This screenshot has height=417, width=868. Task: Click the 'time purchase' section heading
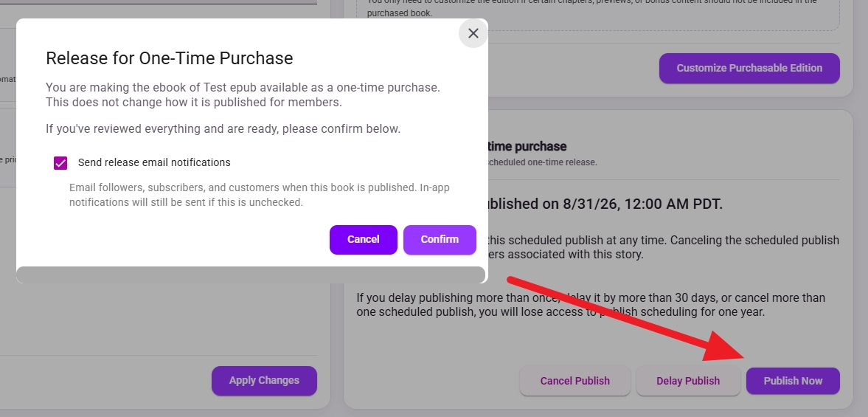pos(527,146)
